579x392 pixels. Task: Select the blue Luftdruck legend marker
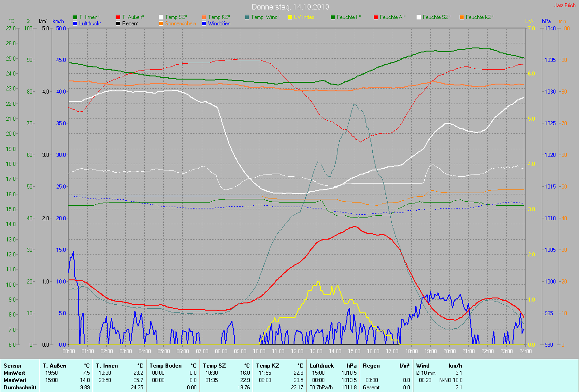(x=75, y=23)
